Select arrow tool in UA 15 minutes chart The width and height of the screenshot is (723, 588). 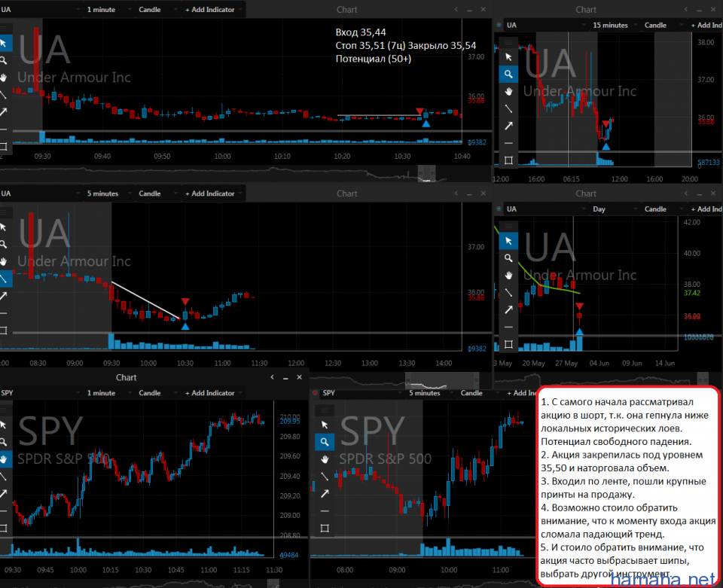tap(508, 126)
